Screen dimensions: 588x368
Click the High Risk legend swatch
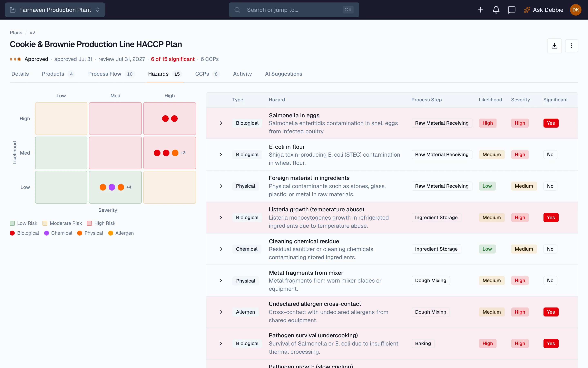point(89,223)
